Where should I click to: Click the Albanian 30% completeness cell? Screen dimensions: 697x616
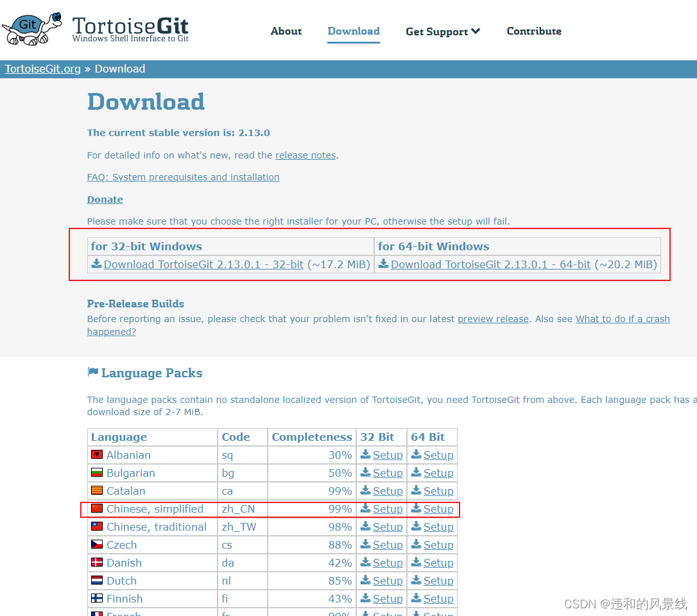pyautogui.click(x=312, y=455)
